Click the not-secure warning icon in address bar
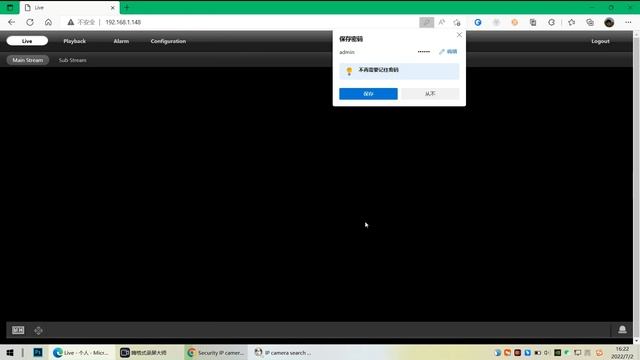The image size is (640, 360). (71, 22)
